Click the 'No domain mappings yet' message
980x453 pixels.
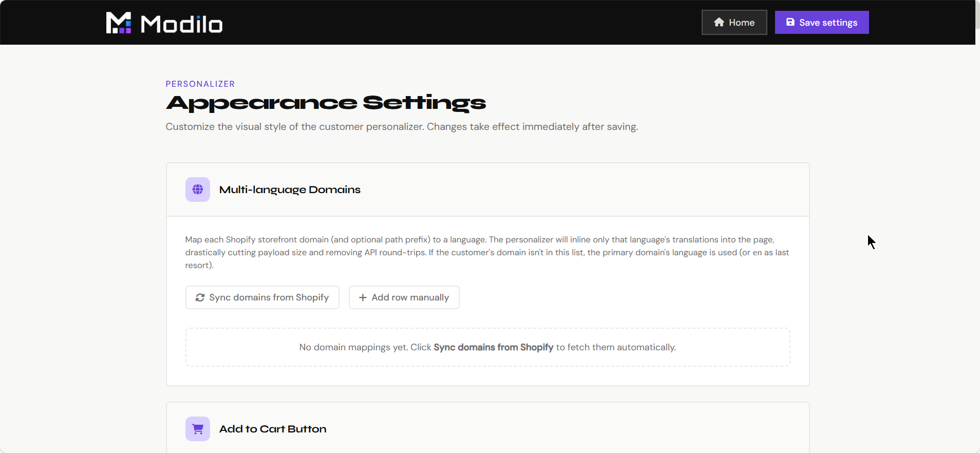(x=487, y=347)
